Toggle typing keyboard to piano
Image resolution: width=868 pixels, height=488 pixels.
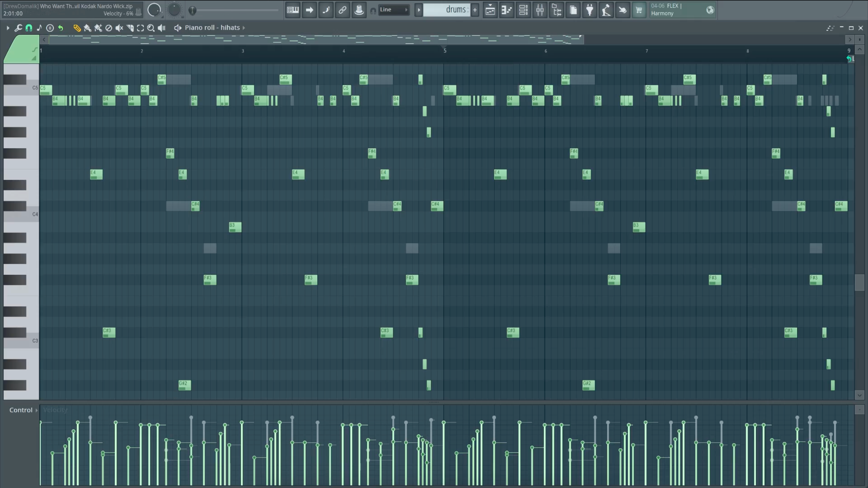[293, 10]
